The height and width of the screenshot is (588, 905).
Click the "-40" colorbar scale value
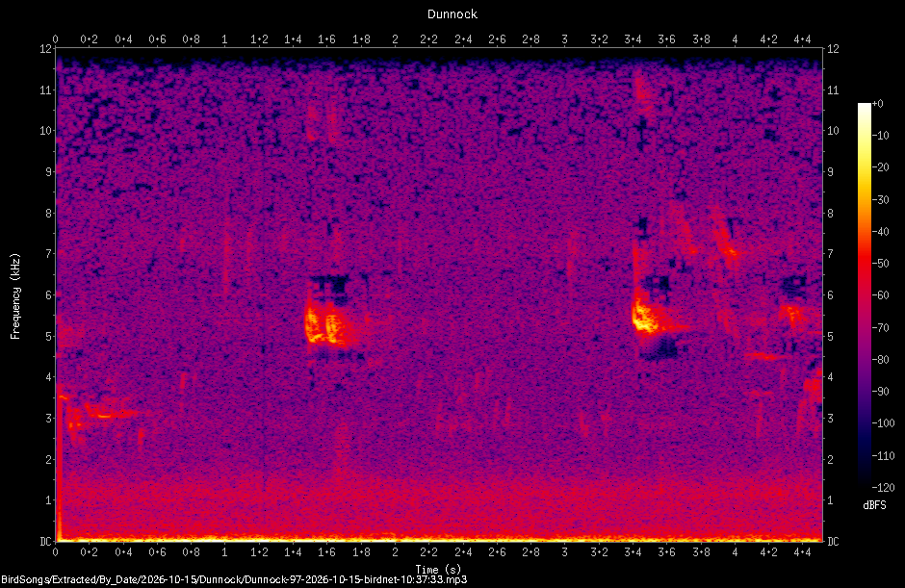click(x=880, y=231)
